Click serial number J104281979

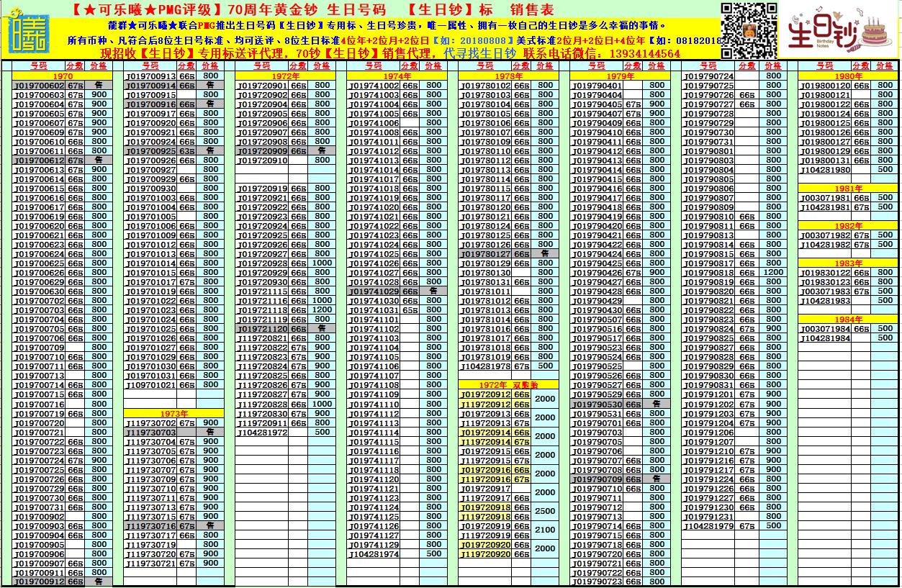click(x=709, y=526)
